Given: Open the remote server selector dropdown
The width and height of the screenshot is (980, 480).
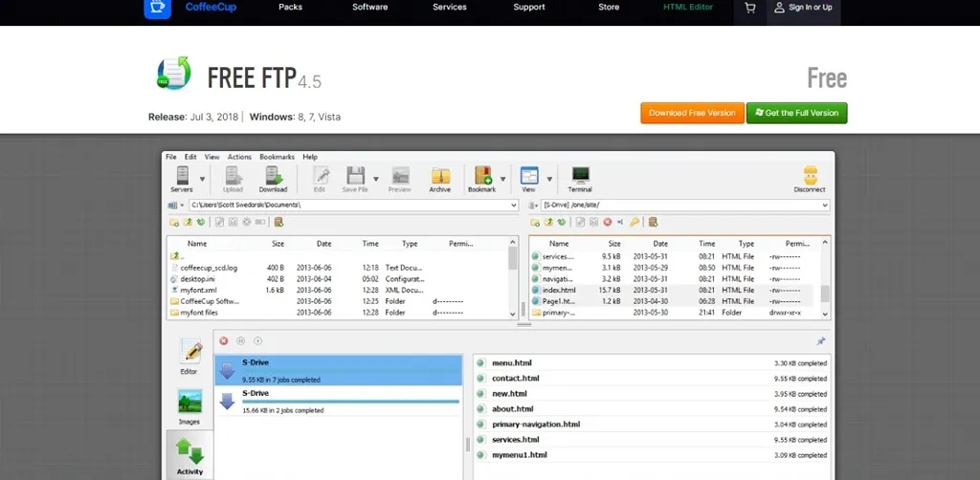Looking at the screenshot, I should click(x=533, y=205).
